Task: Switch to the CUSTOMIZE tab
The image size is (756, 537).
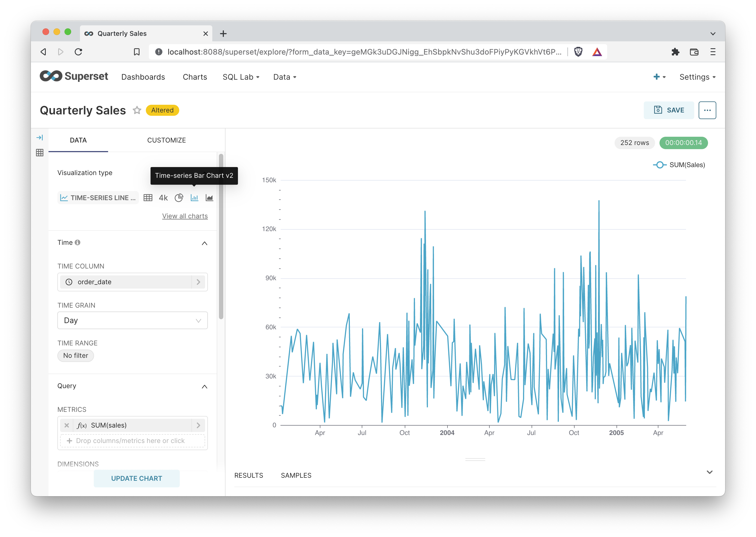Action: coord(166,140)
